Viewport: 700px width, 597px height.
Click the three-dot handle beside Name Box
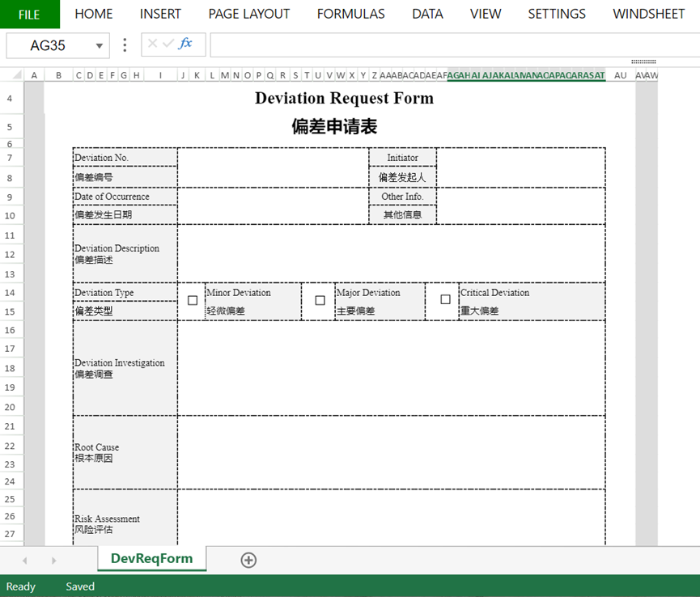125,45
